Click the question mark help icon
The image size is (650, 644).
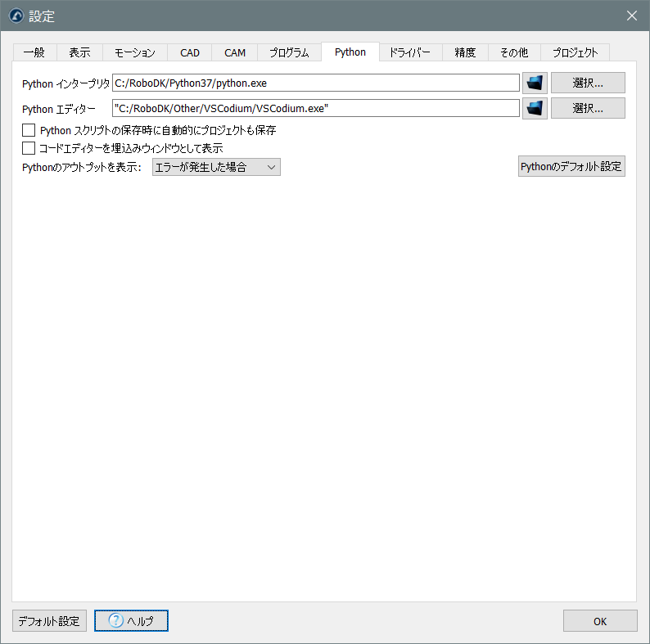(x=116, y=620)
